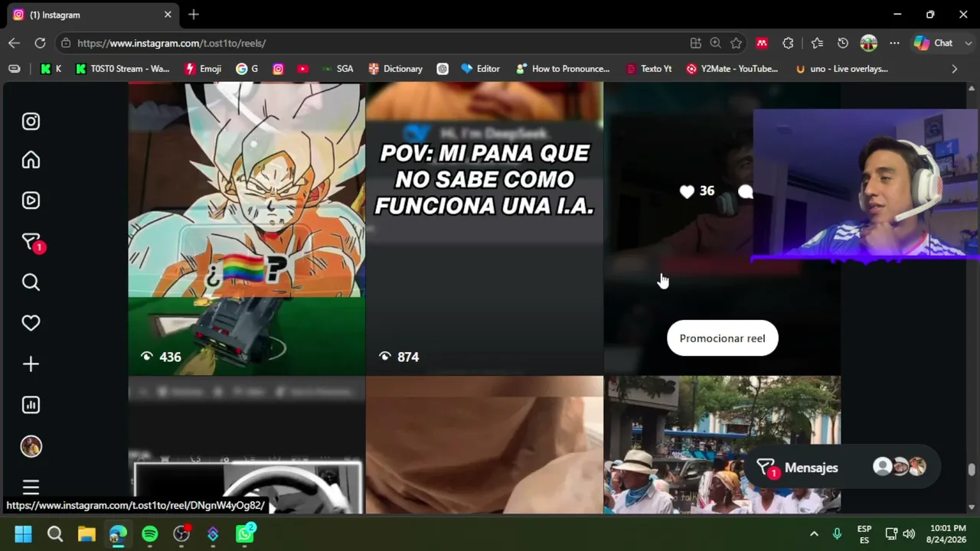The image size is (980, 551).
Task: Open the uno - Live overlays bookmark
Action: [841, 69]
